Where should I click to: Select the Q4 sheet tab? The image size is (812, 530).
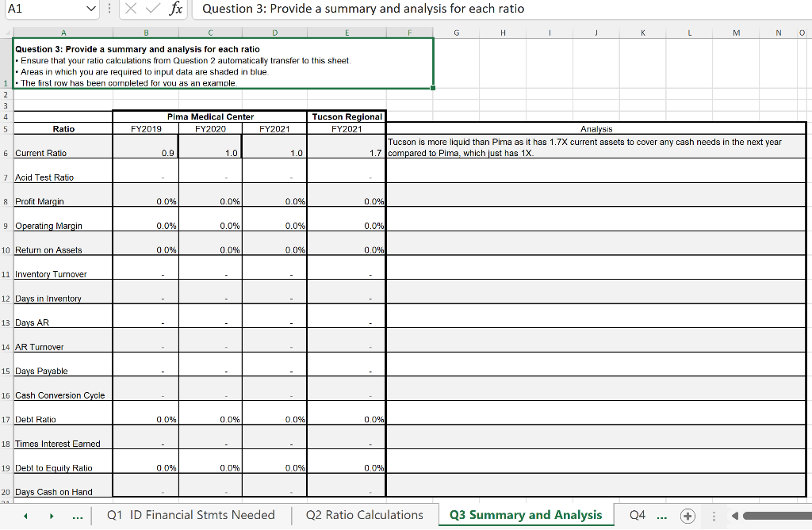638,515
